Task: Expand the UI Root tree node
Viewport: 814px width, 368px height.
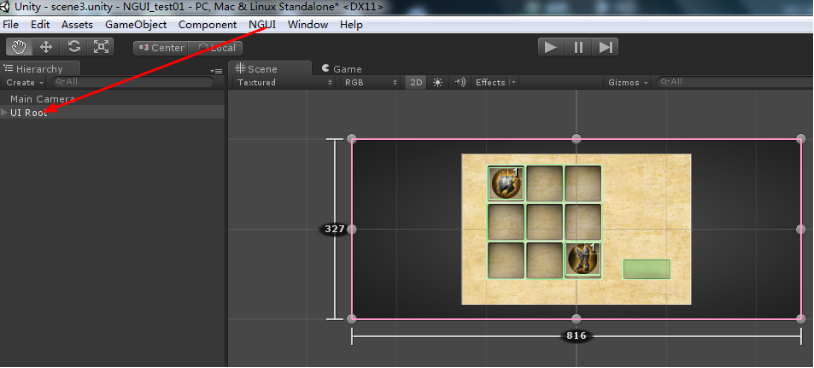Action: click(x=5, y=112)
